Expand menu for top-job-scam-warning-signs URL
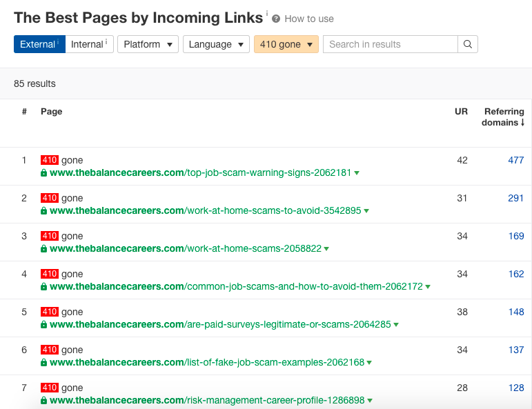Image resolution: width=532 pixels, height=409 pixels. click(x=357, y=173)
